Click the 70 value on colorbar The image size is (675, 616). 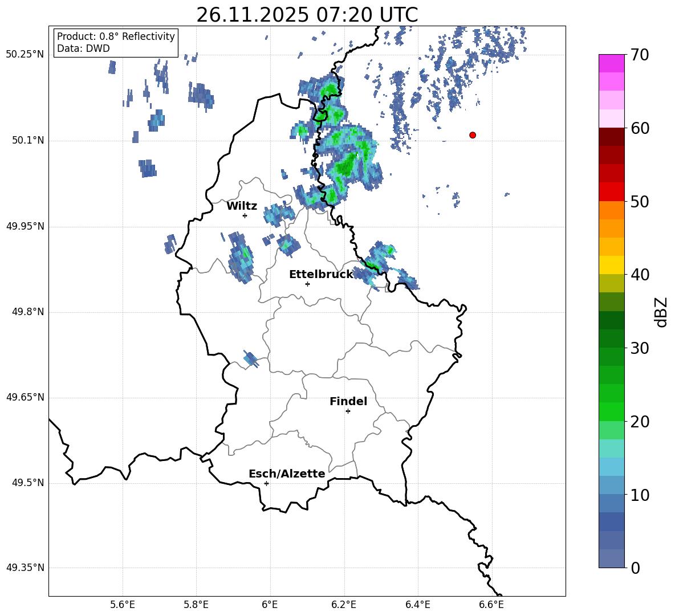[x=639, y=55]
